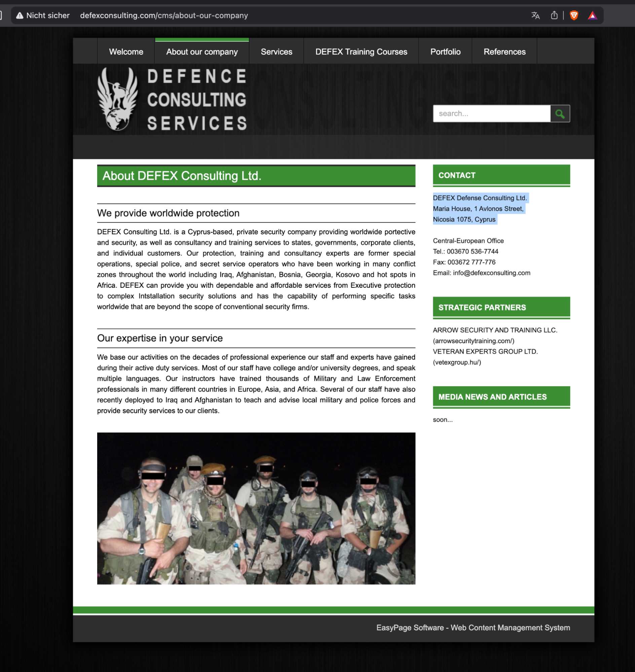The height and width of the screenshot is (672, 635).
Task: Open the Brave Shields lion icon
Action: pos(574,15)
